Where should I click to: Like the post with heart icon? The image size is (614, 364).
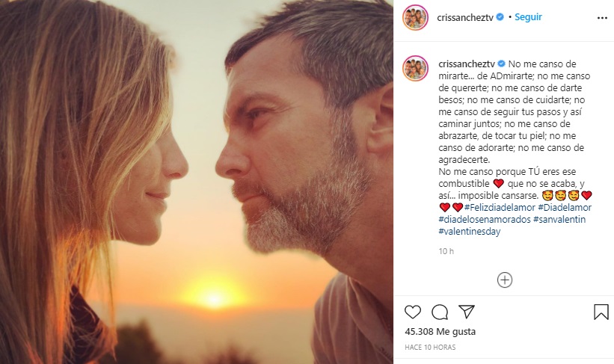coord(412,312)
